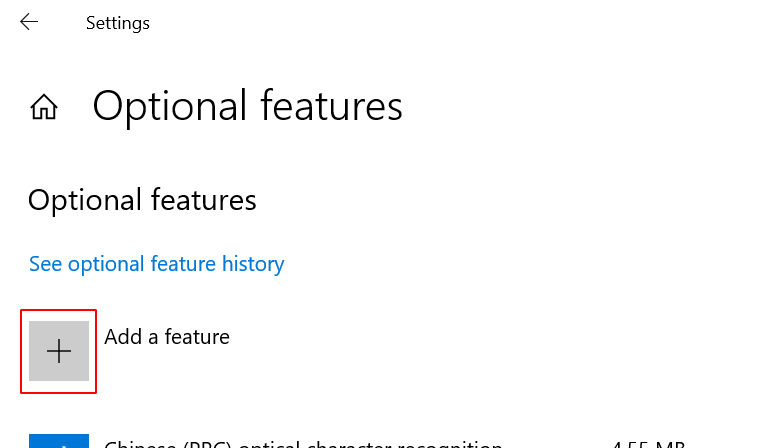Expand Chinese (PRC) optical character recognition entry
This screenshot has height=448, width=779.
click(x=302, y=443)
